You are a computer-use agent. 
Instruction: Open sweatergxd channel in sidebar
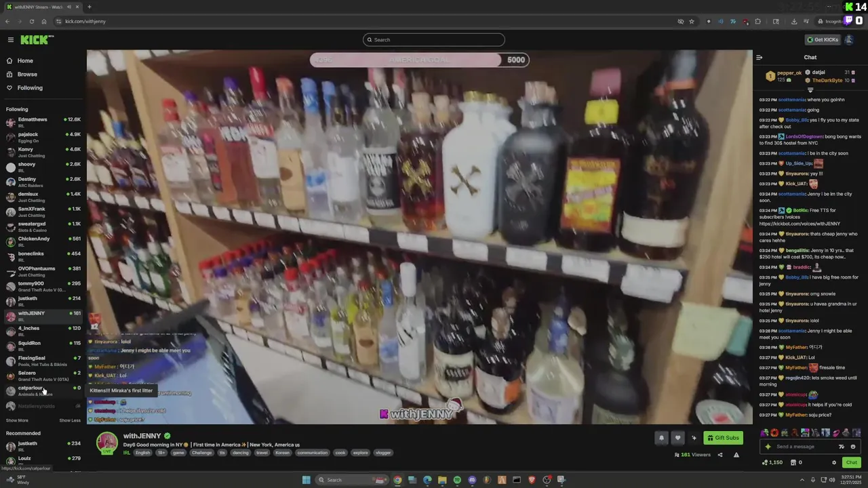(43, 227)
